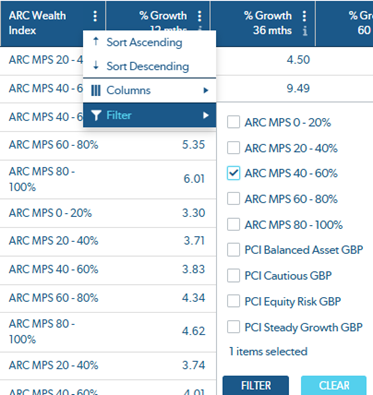Expand the Filter submenu arrow
The width and height of the screenshot is (373, 395).
click(x=206, y=115)
